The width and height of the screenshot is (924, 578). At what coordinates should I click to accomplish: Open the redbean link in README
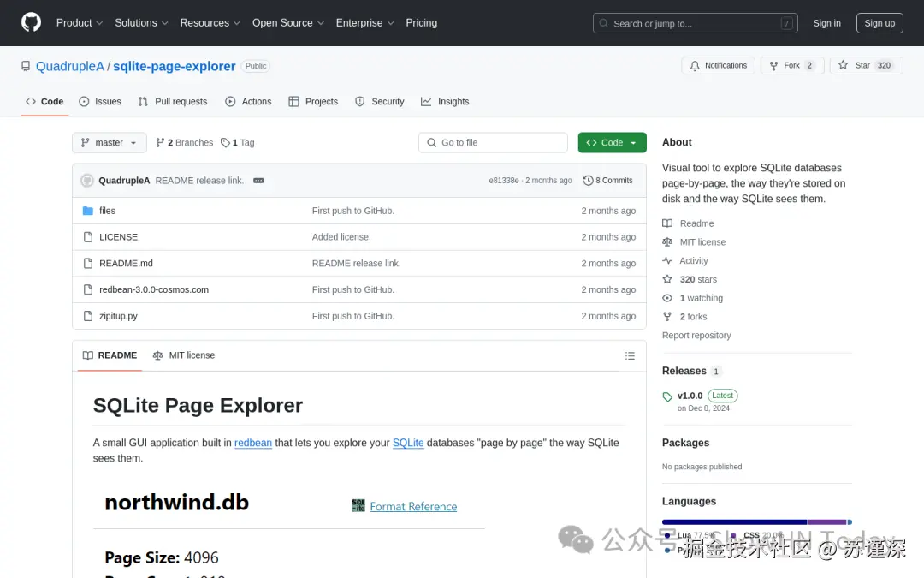click(x=253, y=443)
